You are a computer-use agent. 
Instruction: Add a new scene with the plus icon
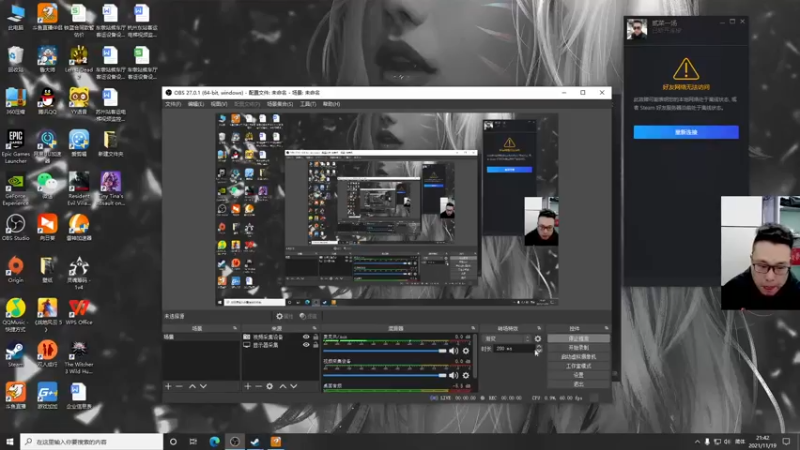[168, 386]
